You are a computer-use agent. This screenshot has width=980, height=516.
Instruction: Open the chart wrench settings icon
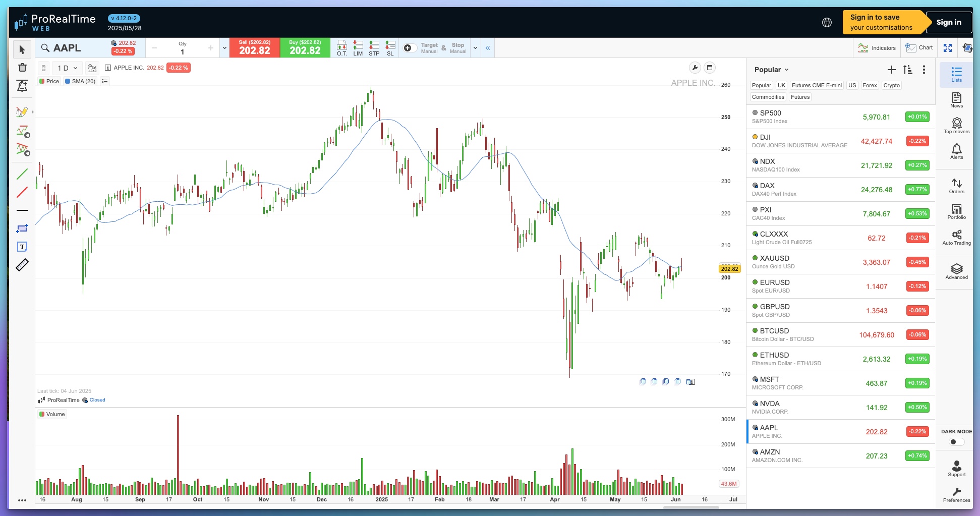[694, 67]
